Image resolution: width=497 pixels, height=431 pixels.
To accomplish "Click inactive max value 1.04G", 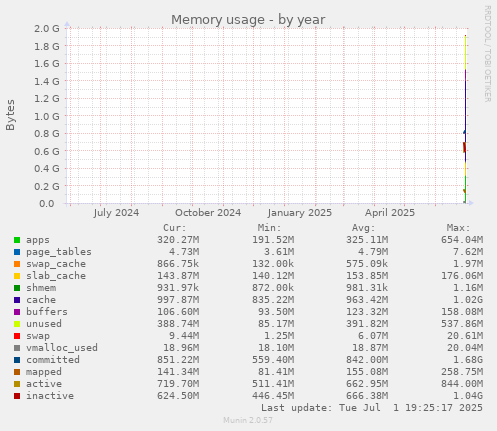I will [x=468, y=396].
